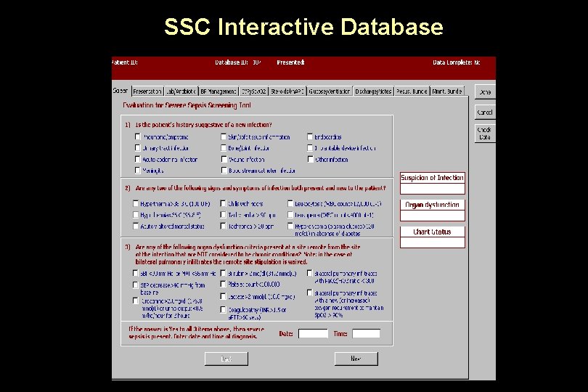Go to the Steroids/rhAPC tab

[x=287, y=91]
